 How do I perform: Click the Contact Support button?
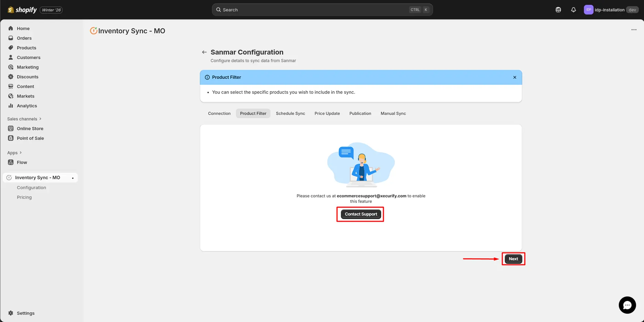click(361, 214)
